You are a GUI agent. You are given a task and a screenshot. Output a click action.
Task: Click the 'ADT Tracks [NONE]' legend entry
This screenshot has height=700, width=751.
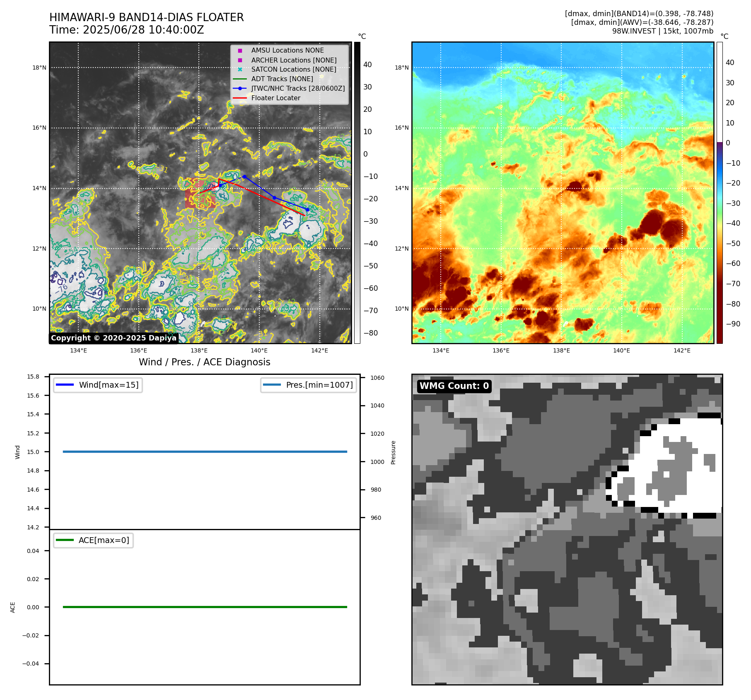282,79
